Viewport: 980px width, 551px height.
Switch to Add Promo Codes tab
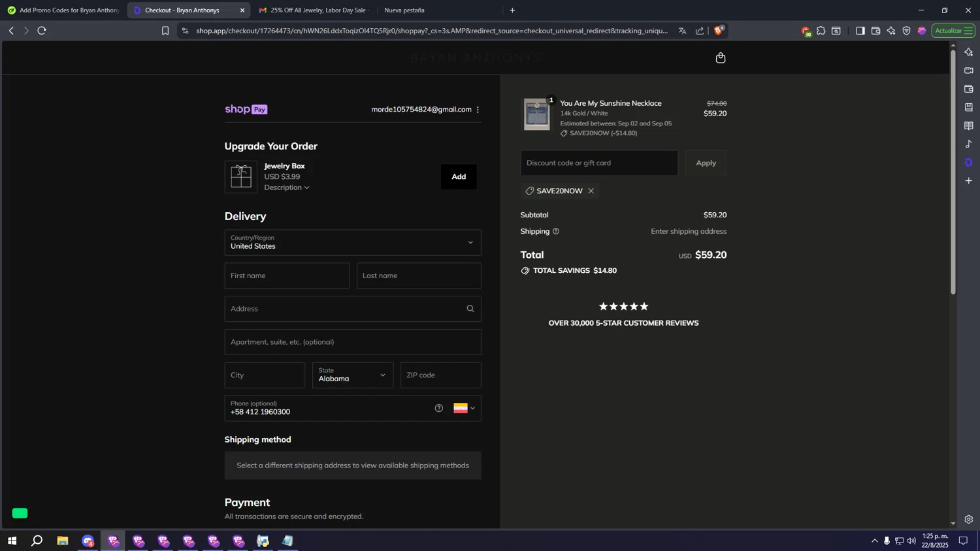[63, 10]
